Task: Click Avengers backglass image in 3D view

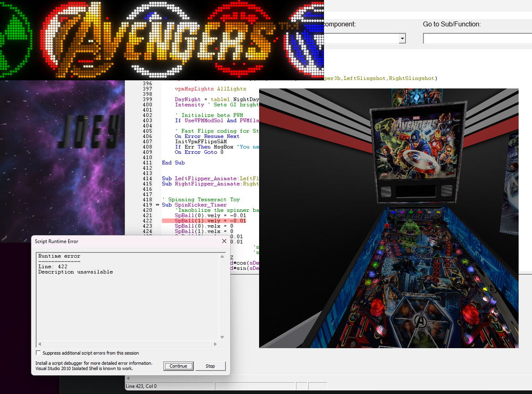Action: click(x=419, y=146)
